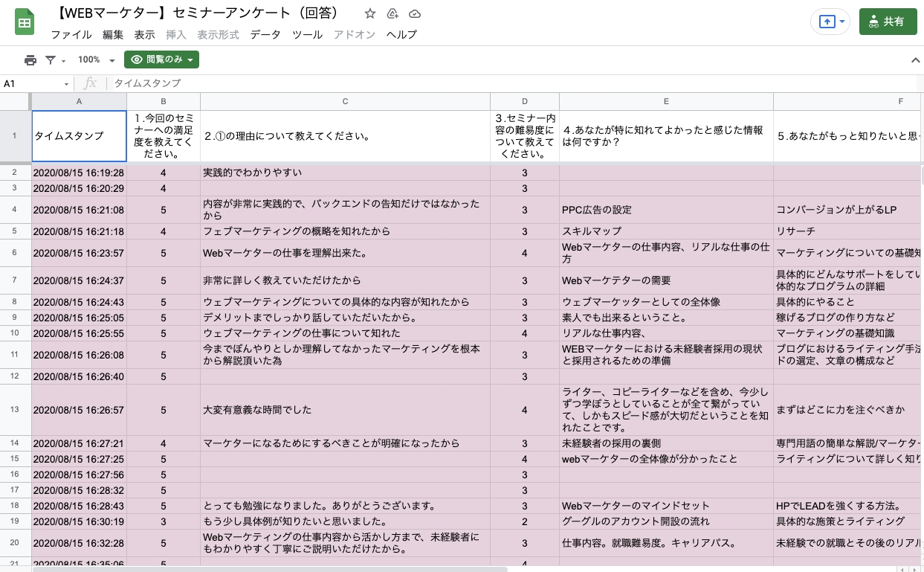Click the cell Webマーケテターの需要
Image resolution: width=924 pixels, height=572 pixels.
[x=666, y=280]
